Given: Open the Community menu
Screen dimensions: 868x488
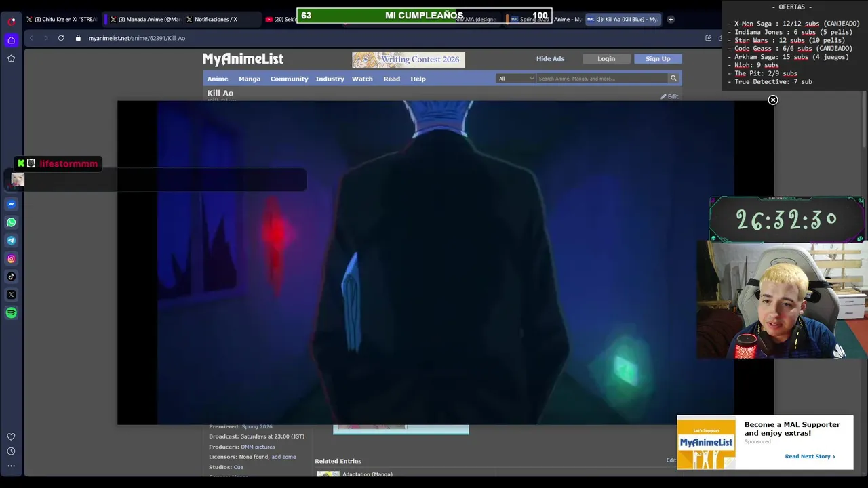Looking at the screenshot, I should pyautogui.click(x=289, y=79).
